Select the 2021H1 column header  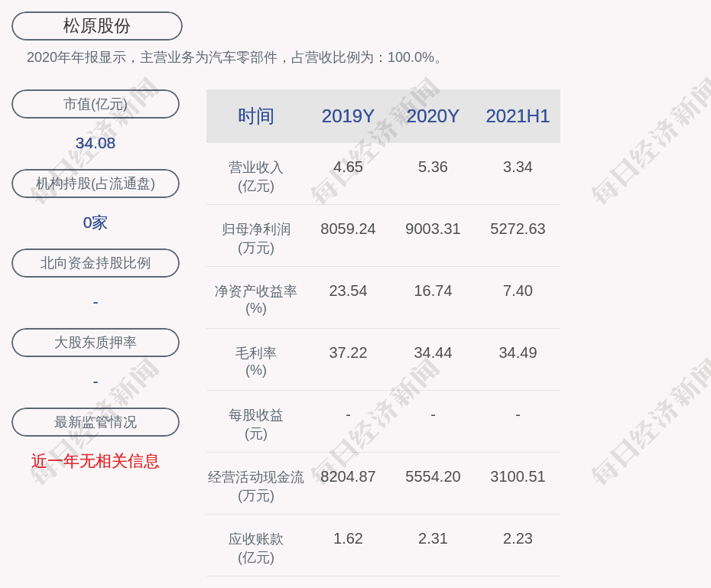point(518,116)
